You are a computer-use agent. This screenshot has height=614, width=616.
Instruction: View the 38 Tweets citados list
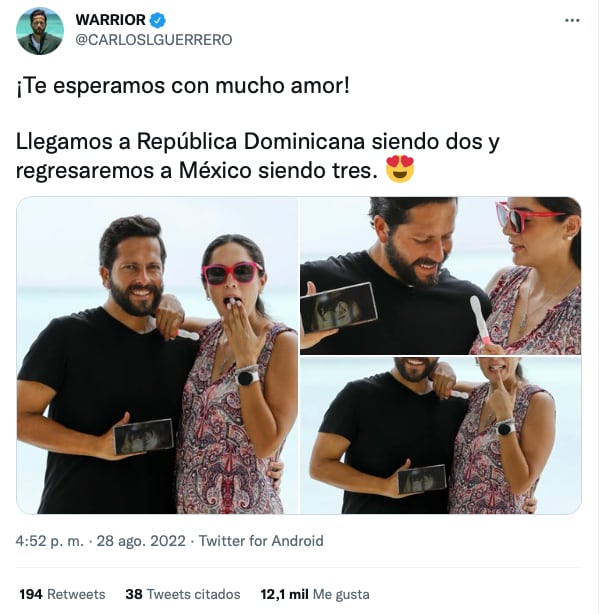tap(183, 594)
